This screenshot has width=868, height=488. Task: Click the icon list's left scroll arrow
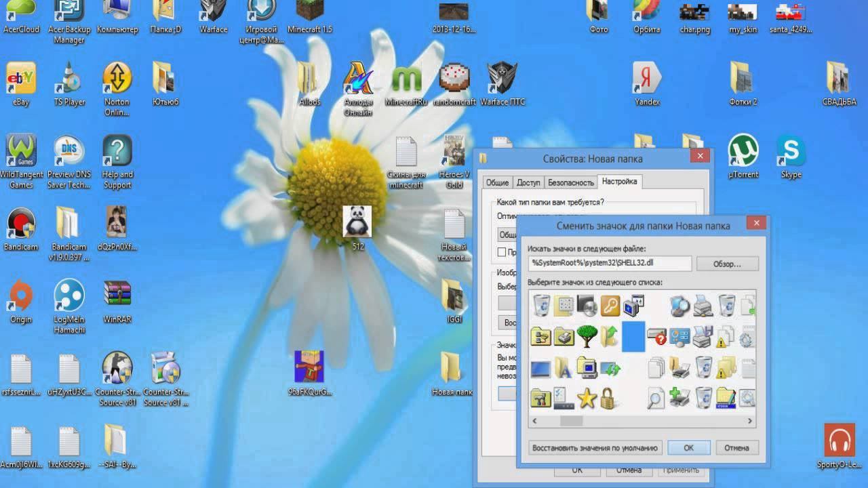(x=535, y=421)
